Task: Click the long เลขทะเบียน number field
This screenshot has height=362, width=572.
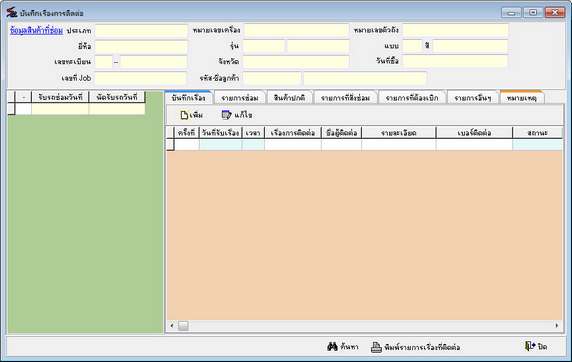Action: (154, 62)
